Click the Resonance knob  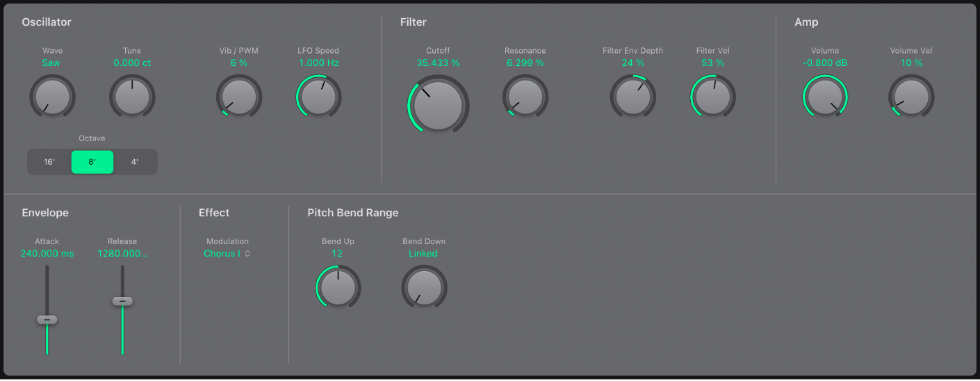[x=525, y=96]
